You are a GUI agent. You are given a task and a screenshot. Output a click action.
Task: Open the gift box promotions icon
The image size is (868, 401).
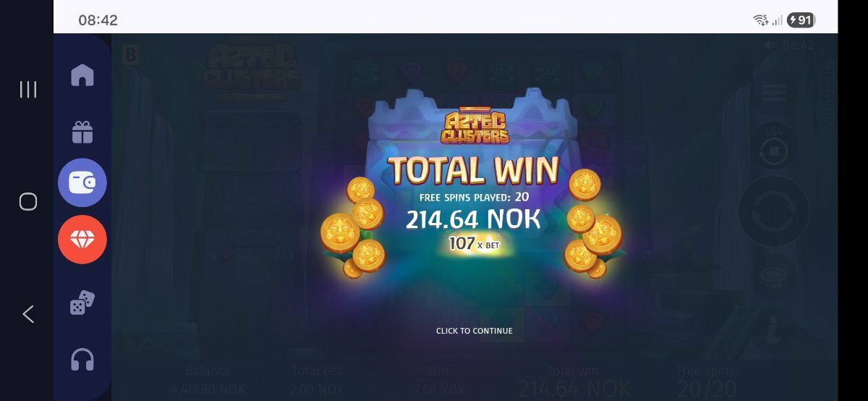(x=82, y=131)
